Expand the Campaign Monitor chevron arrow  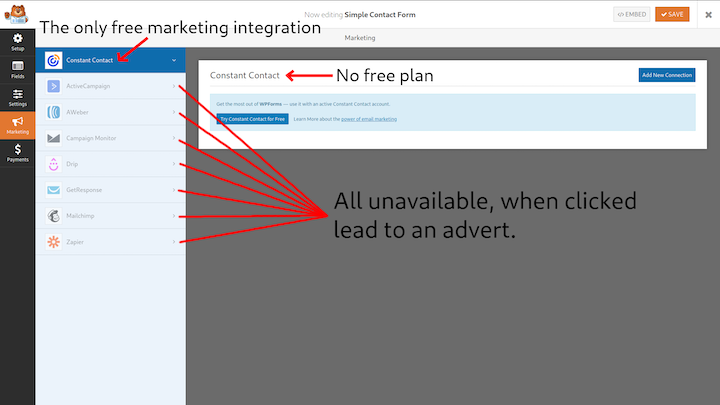[174, 138]
